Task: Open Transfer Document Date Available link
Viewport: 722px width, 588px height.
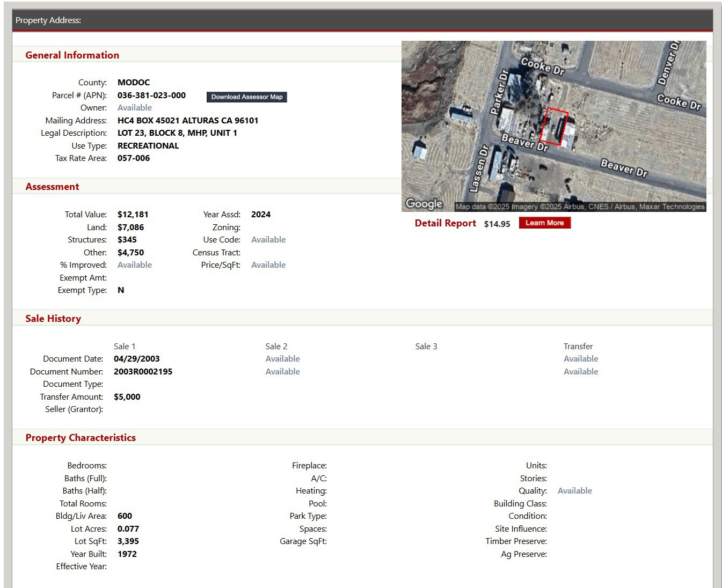Action: [x=580, y=359]
